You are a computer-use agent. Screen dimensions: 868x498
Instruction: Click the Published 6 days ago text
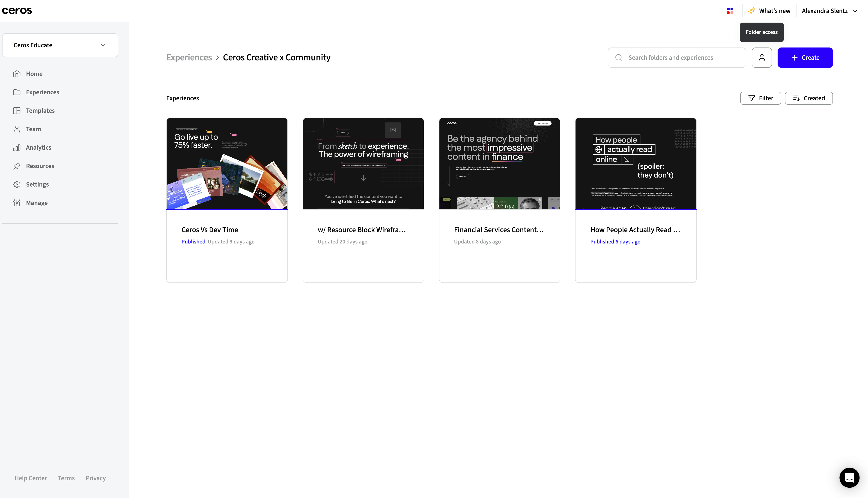615,241
